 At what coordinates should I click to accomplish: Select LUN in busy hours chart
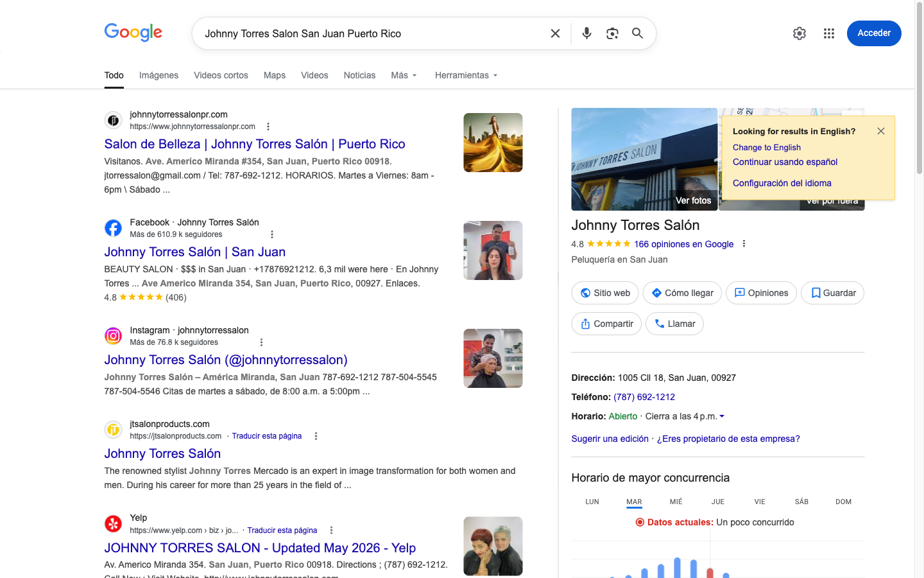pyautogui.click(x=592, y=502)
